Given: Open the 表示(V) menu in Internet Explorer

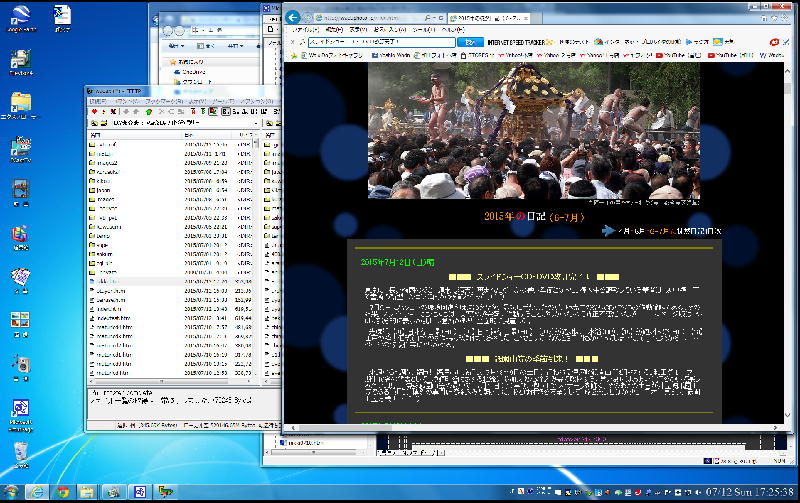Looking at the screenshot, I should coord(358,30).
